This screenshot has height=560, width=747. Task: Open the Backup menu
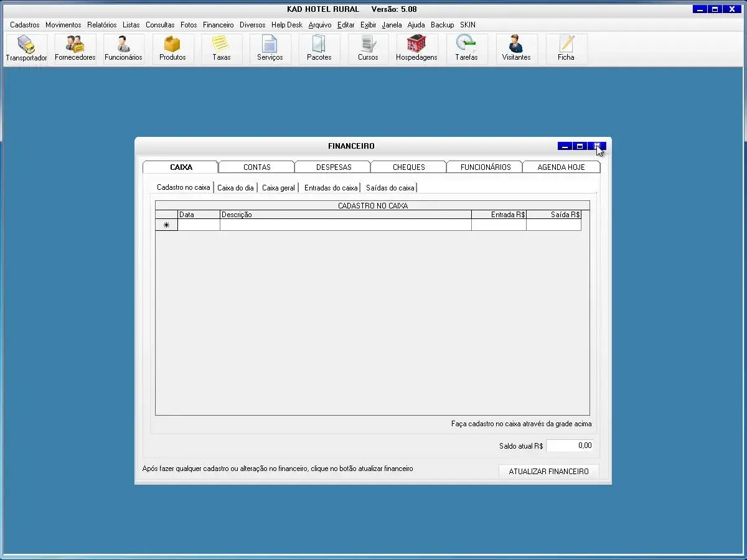443,25
